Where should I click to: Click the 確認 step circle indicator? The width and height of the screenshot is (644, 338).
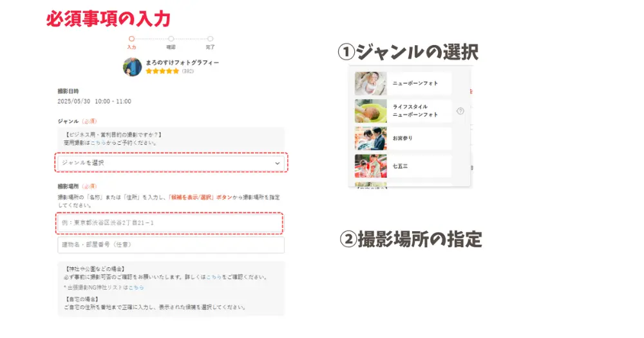[x=171, y=39]
